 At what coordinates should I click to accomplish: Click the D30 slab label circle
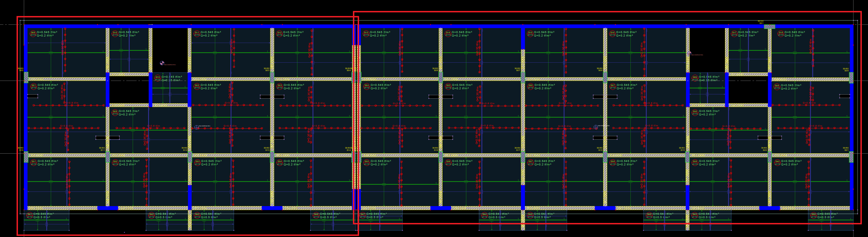pos(695,111)
